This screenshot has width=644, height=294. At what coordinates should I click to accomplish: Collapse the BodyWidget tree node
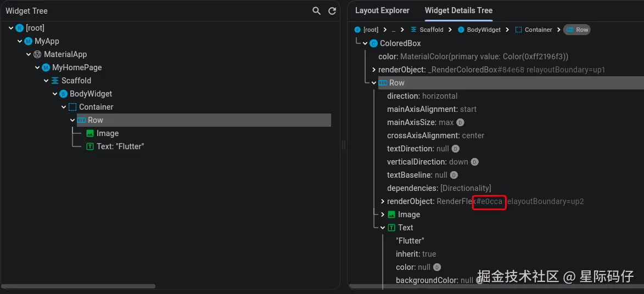point(55,94)
